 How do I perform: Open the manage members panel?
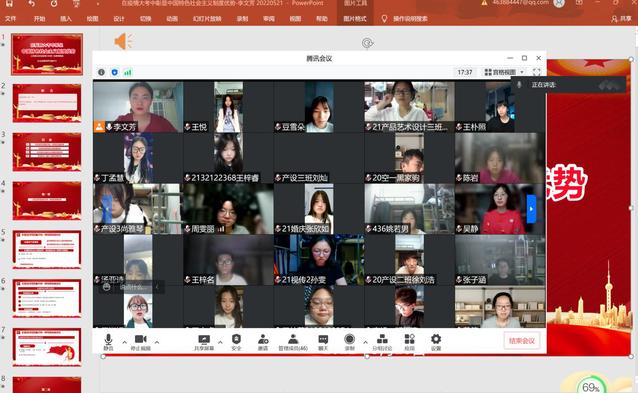pyautogui.click(x=293, y=342)
